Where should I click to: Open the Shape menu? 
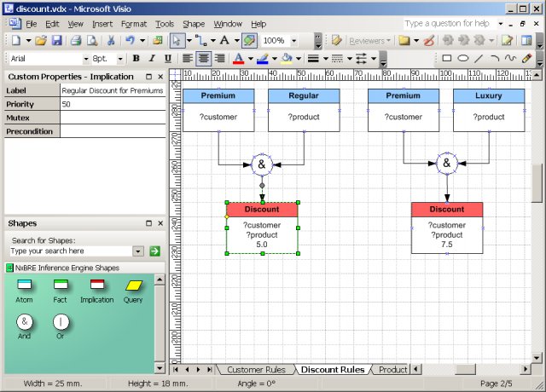(194, 24)
